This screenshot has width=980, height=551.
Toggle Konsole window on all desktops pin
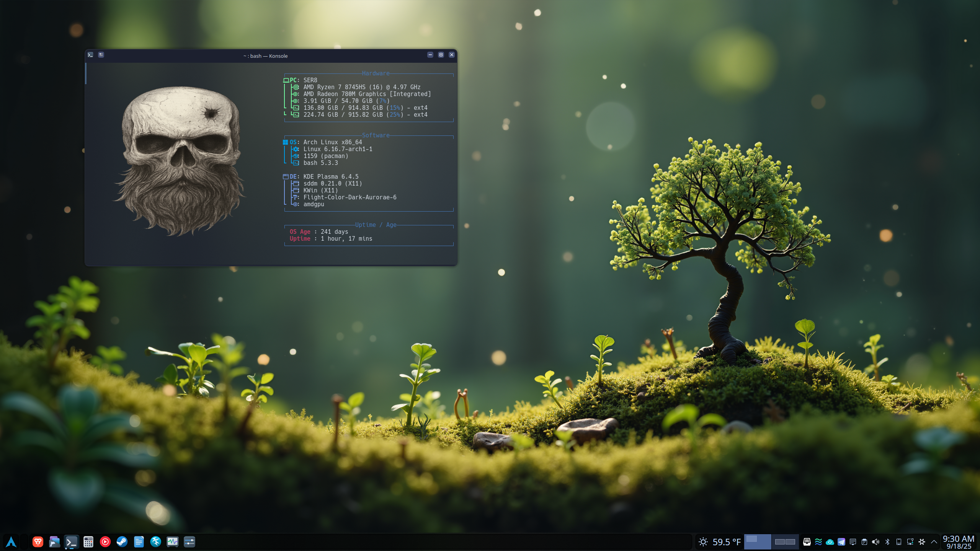101,55
